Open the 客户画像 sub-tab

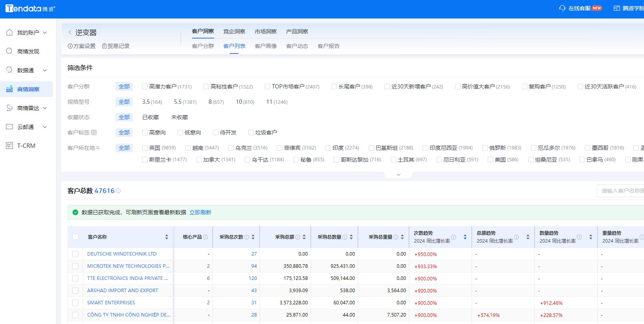pos(265,46)
